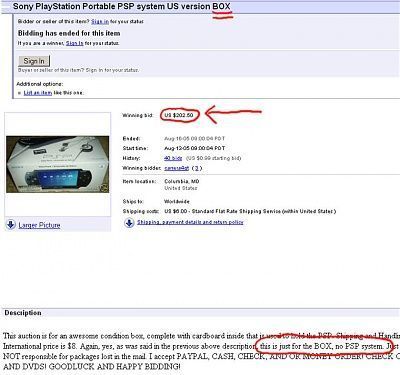Select the Ended date value

pyautogui.click(x=194, y=138)
